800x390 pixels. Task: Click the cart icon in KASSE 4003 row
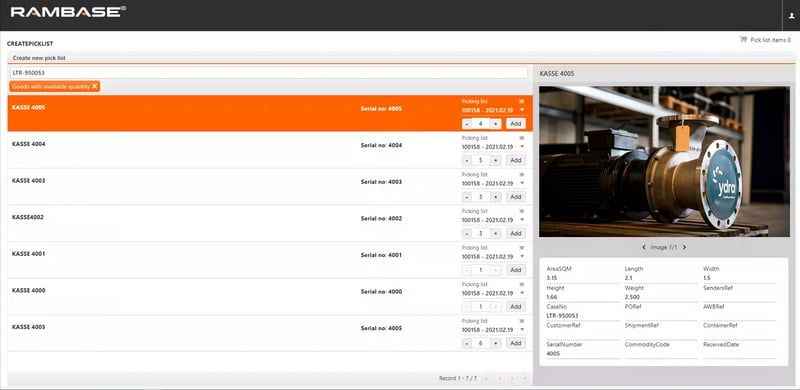(521, 175)
